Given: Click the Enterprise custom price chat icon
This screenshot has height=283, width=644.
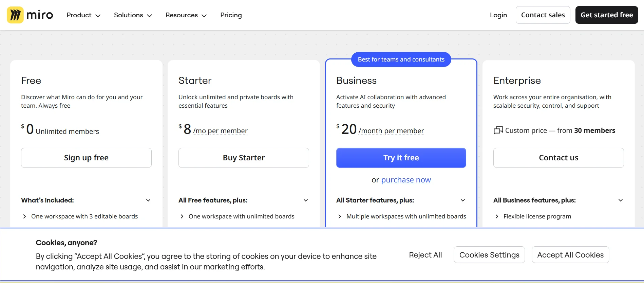Looking at the screenshot, I should tap(498, 130).
